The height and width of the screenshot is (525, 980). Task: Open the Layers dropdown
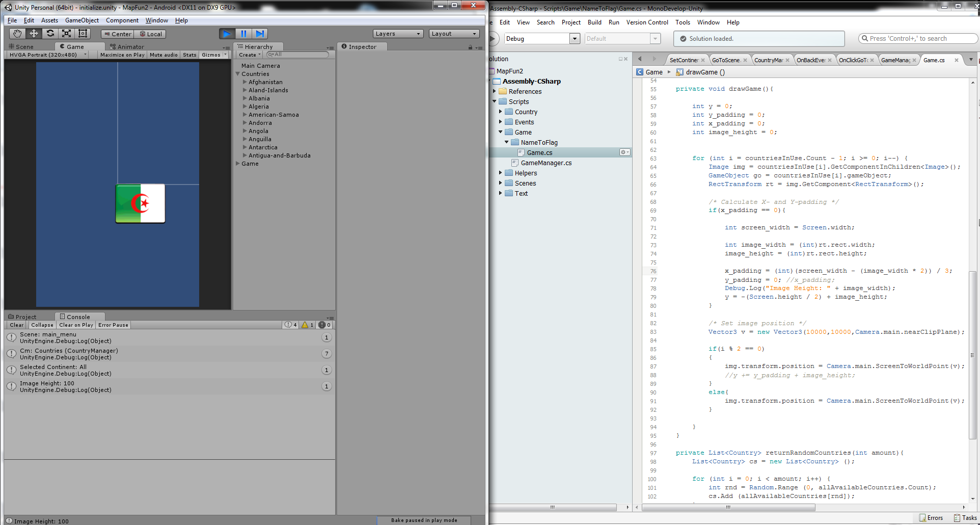[x=398, y=34]
